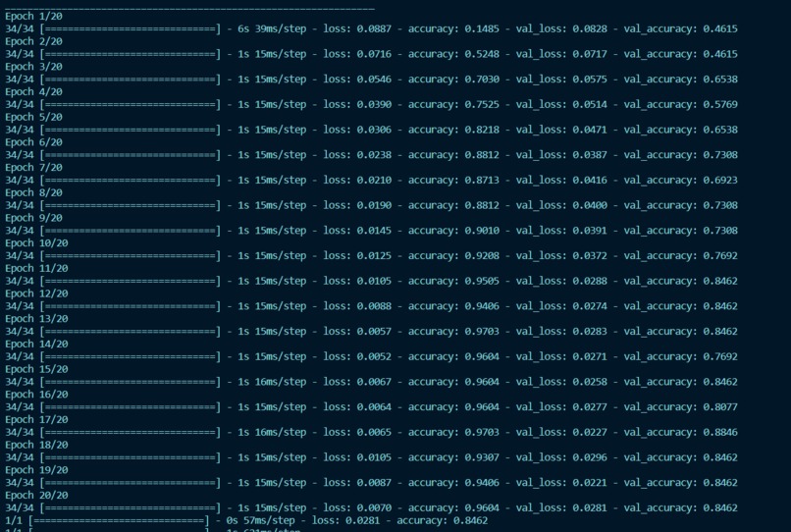Click accuracy value 0.1485

pos(482,28)
